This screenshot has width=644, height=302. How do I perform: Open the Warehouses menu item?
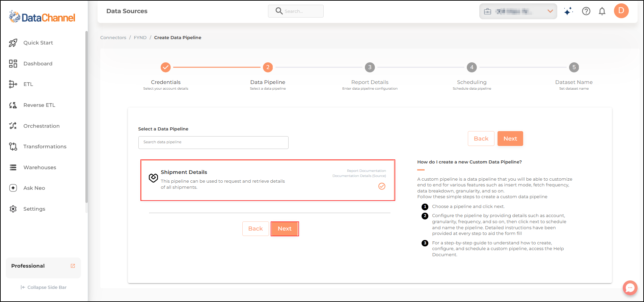pyautogui.click(x=39, y=168)
